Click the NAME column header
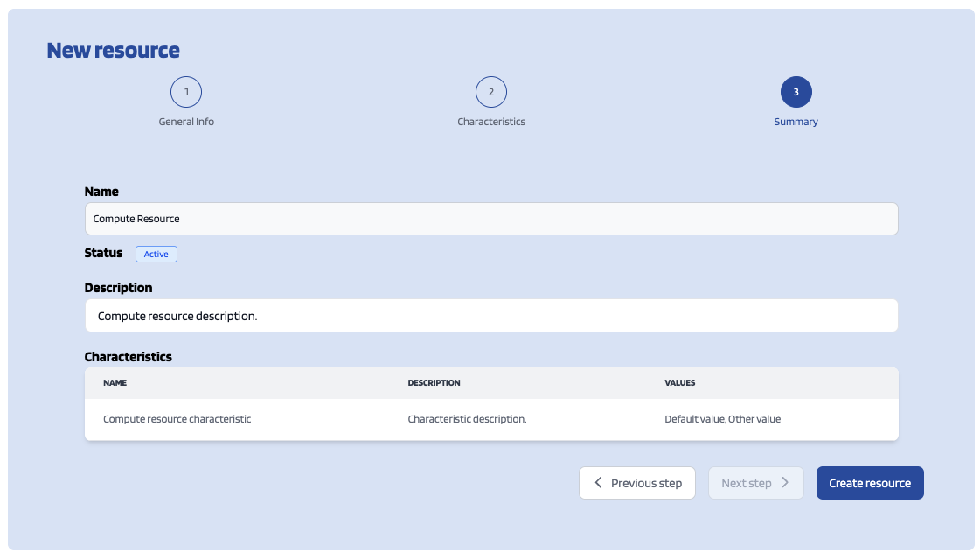This screenshot has height=560, width=980. coord(115,383)
